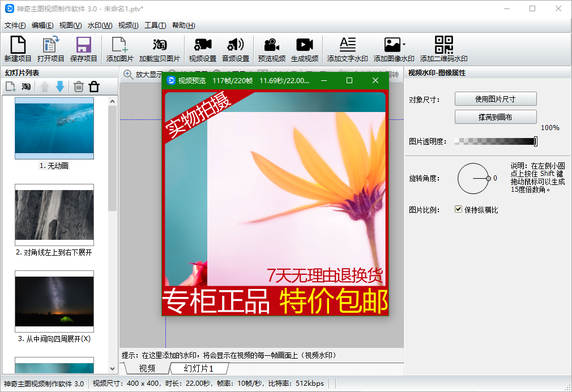
Task: Open the 工具(T) menu
Action: [x=155, y=25]
